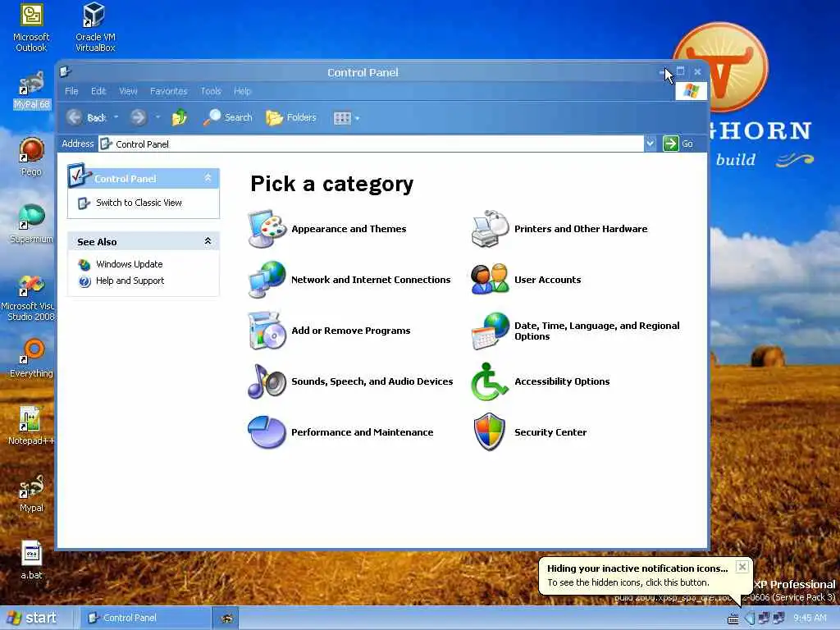Open the Back history dropdown arrow

(x=116, y=117)
